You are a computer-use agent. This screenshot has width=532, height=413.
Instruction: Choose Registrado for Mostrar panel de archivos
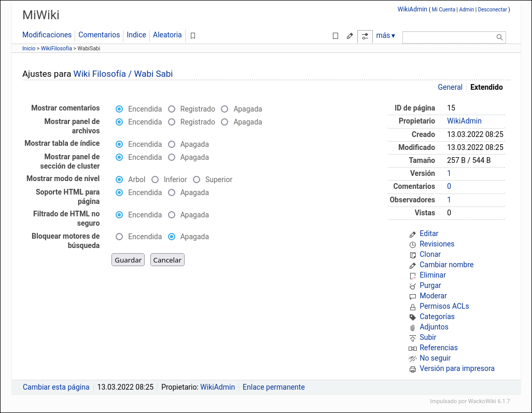coord(172,122)
